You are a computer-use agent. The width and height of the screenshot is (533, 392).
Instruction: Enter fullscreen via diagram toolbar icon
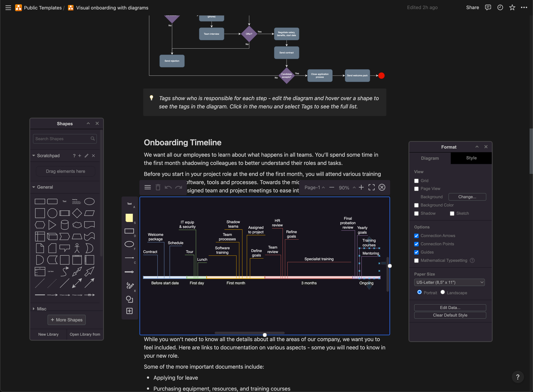point(371,187)
